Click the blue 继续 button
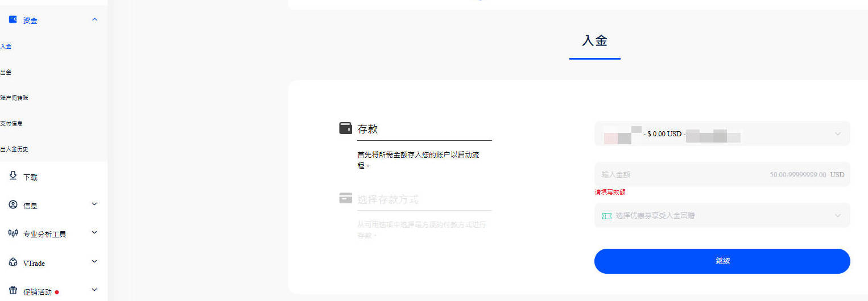The image size is (868, 301). point(722,261)
